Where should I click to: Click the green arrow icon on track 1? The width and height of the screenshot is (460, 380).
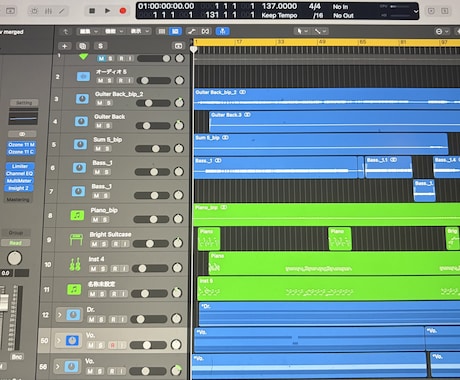[x=84, y=57]
